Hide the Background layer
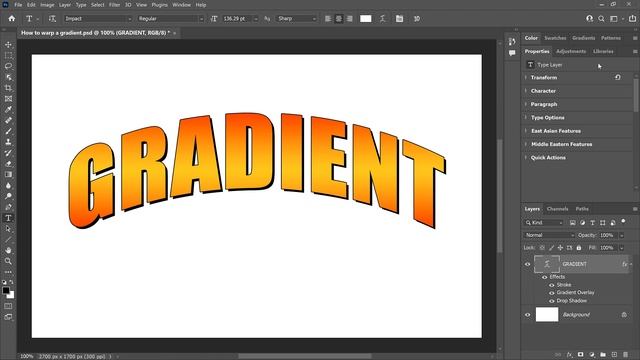Viewport: 640px width, 360px height. coord(527,315)
